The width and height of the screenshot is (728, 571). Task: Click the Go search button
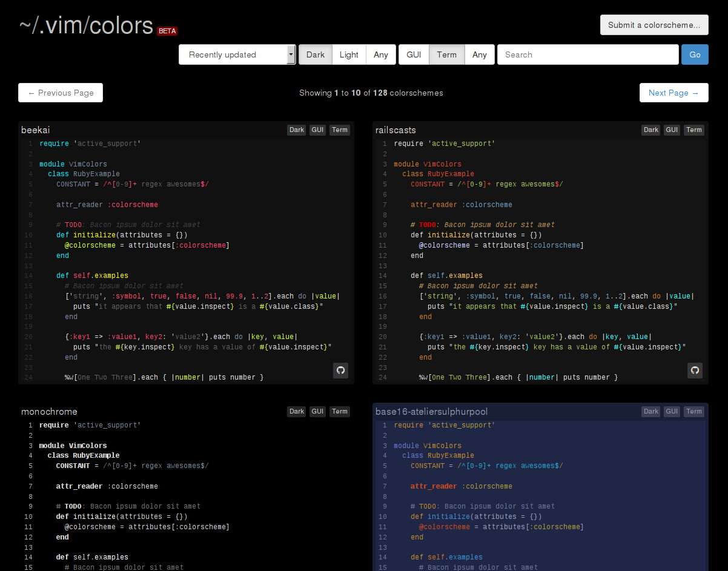695,54
